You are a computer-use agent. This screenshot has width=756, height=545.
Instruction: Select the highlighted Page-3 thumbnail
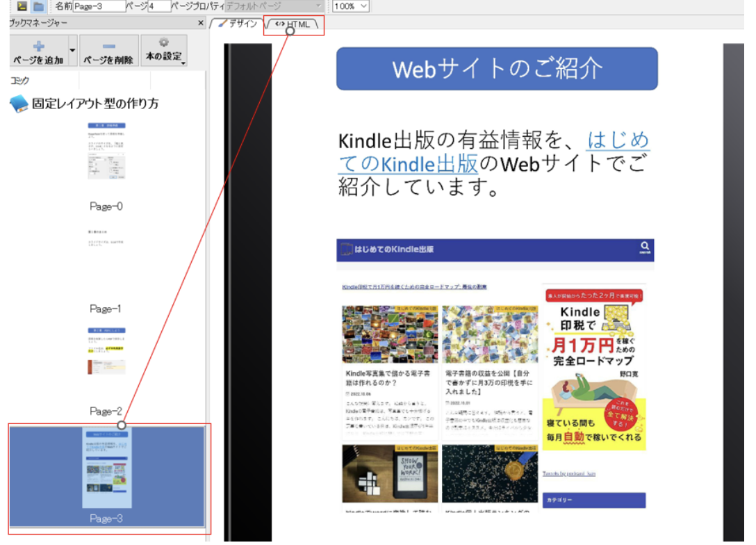coord(106,476)
